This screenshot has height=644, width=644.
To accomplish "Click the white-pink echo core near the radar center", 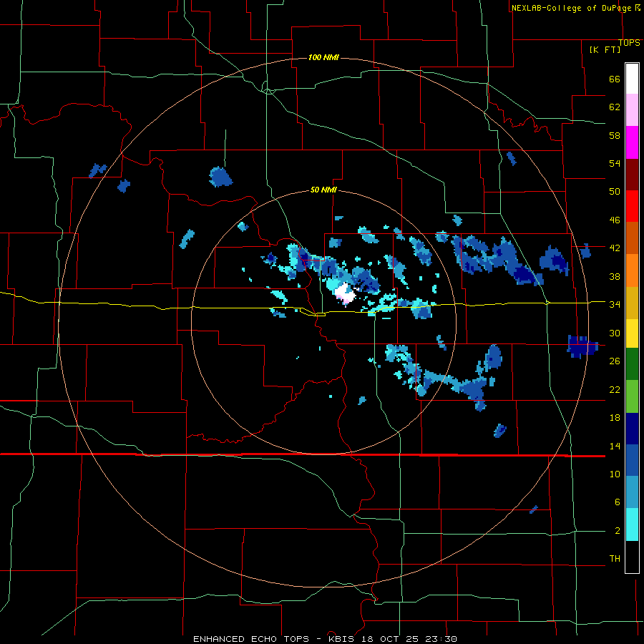I will click(x=345, y=293).
